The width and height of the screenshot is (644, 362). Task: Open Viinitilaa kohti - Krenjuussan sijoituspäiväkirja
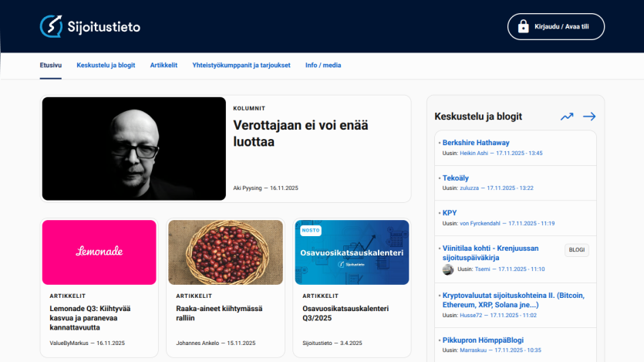[x=491, y=252]
